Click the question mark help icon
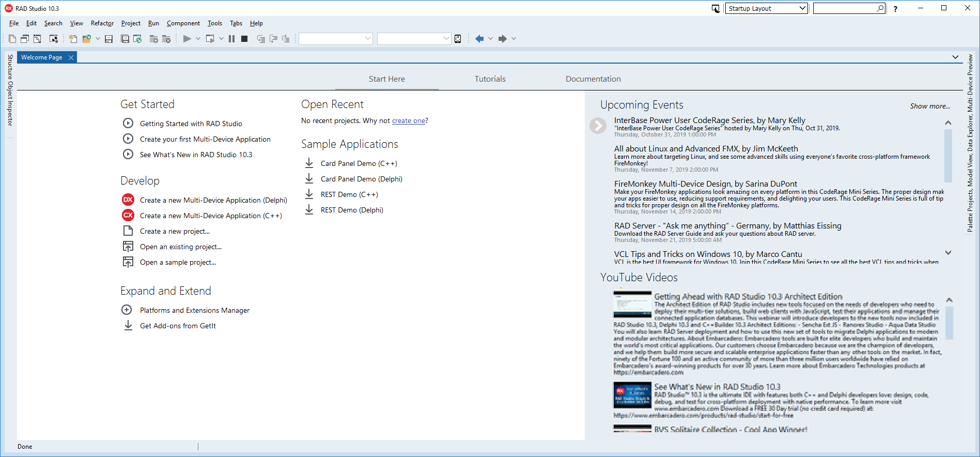The height and width of the screenshot is (457, 980). 895,9
